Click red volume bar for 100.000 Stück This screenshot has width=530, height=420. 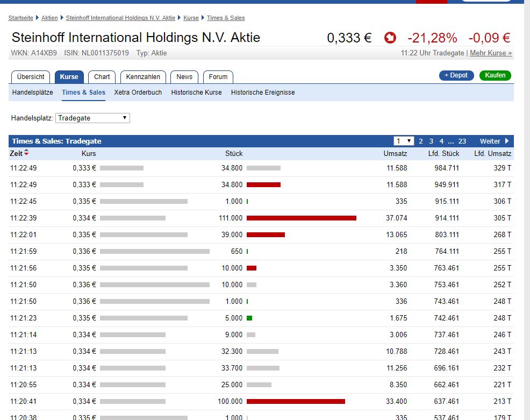pos(296,401)
